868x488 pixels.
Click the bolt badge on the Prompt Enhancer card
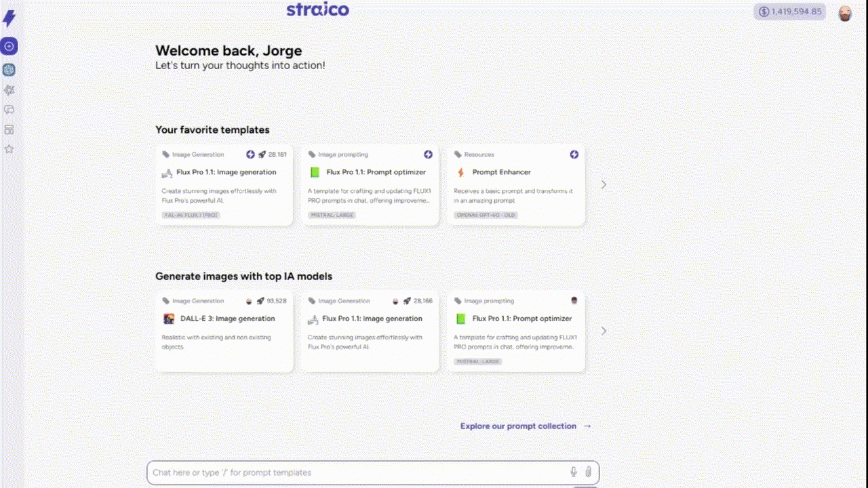coord(574,155)
